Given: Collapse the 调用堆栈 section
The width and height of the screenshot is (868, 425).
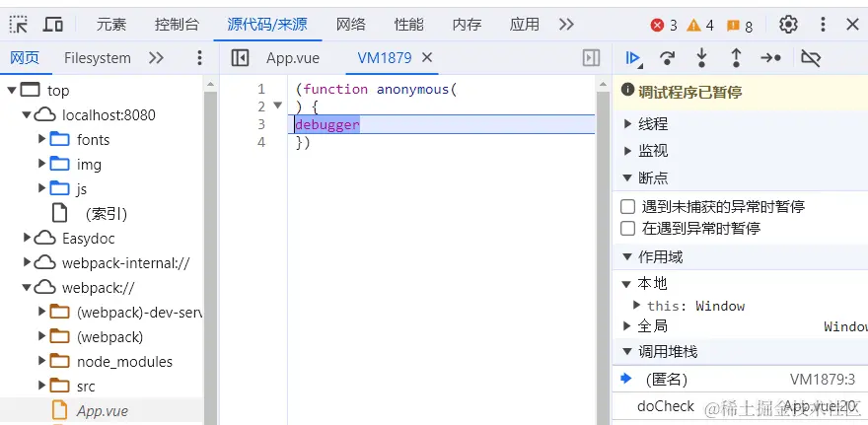Looking at the screenshot, I should click(627, 352).
